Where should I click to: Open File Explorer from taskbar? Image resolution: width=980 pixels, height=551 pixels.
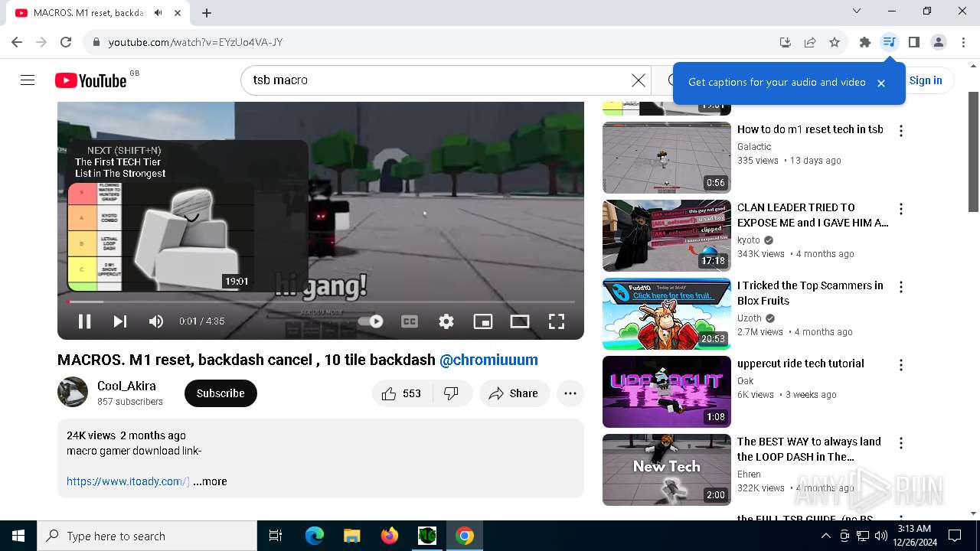coord(351,536)
